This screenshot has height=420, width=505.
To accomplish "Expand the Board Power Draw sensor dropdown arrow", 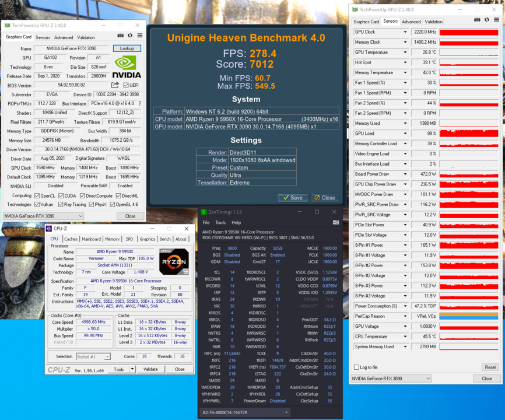I will (x=405, y=174).
